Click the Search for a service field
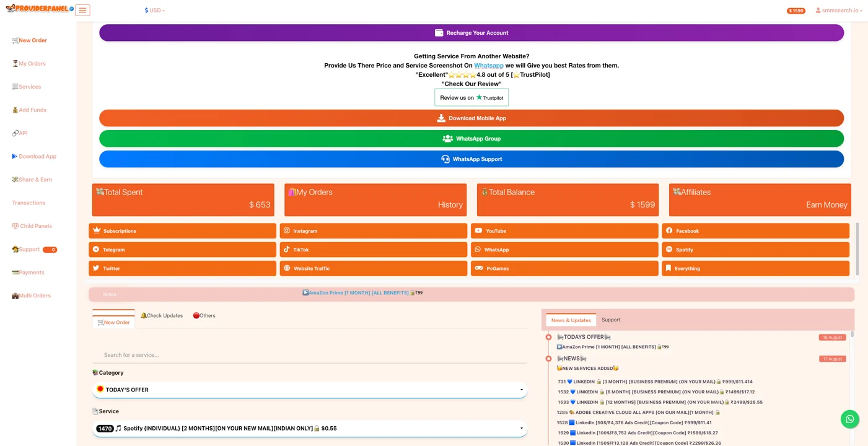 tap(310, 355)
